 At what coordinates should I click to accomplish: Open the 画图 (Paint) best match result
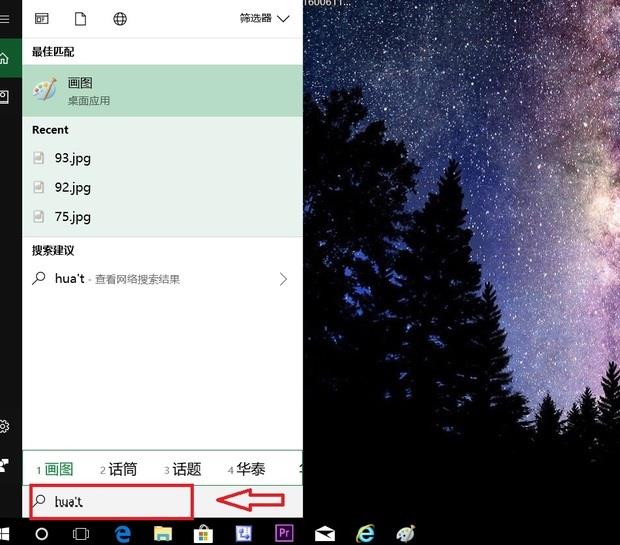click(x=160, y=91)
